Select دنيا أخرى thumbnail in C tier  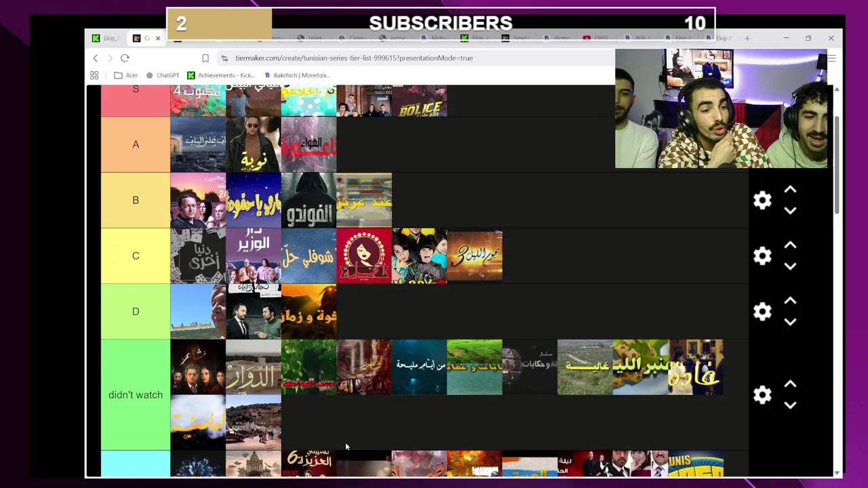pyautogui.click(x=198, y=256)
